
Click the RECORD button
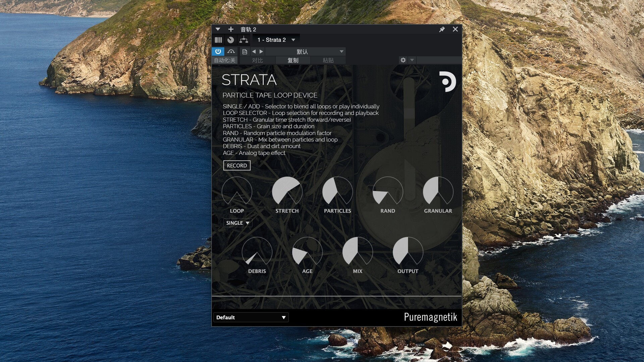pos(237,165)
